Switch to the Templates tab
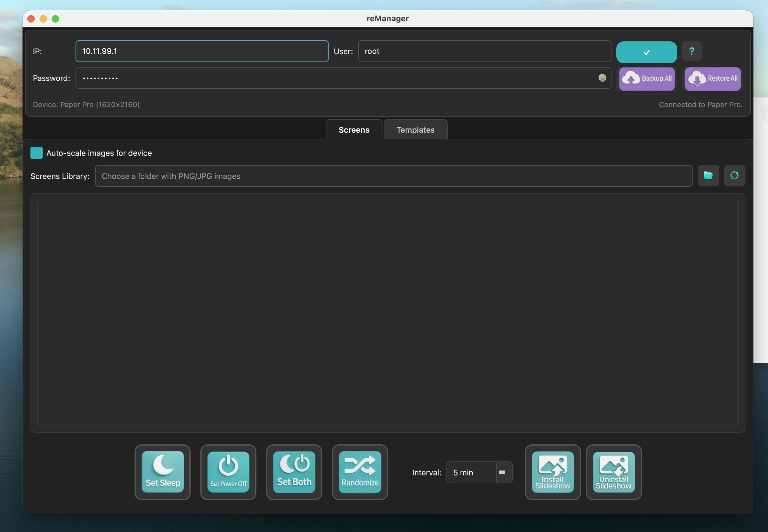 click(x=415, y=130)
